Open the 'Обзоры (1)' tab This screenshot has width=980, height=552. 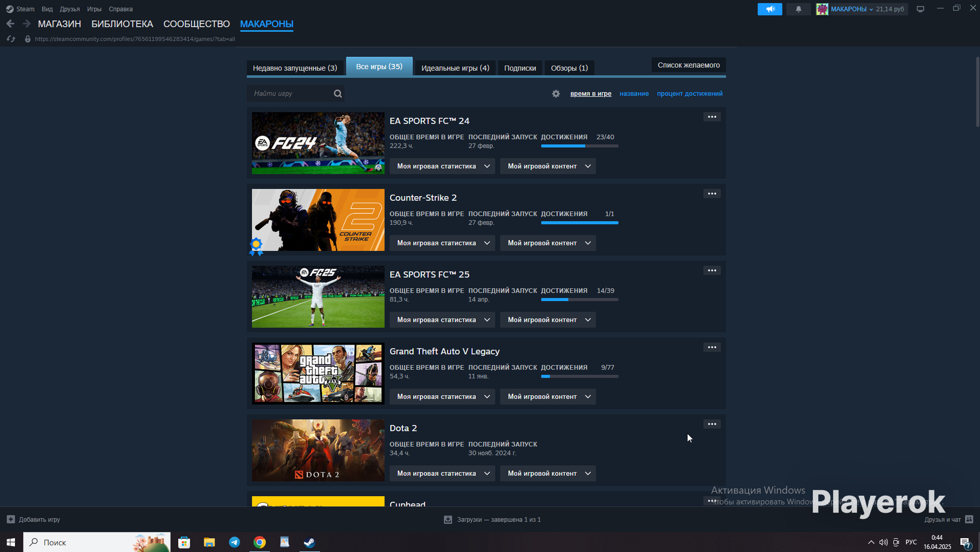[569, 68]
